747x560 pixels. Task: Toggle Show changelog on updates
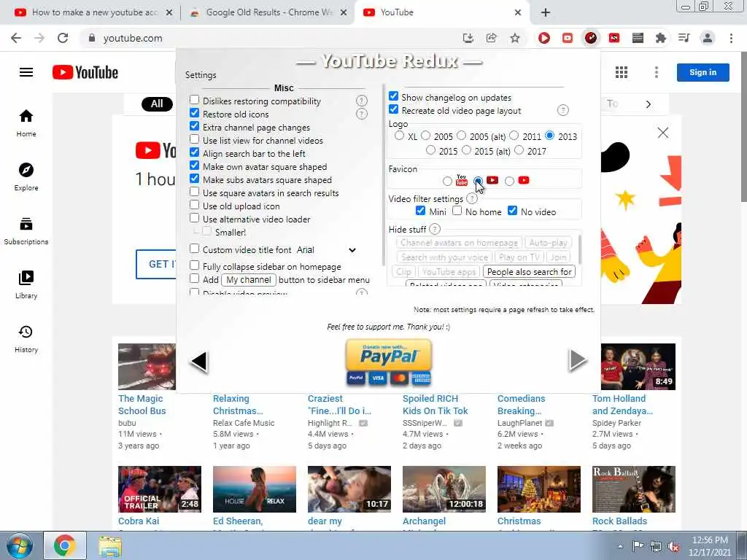click(x=393, y=96)
